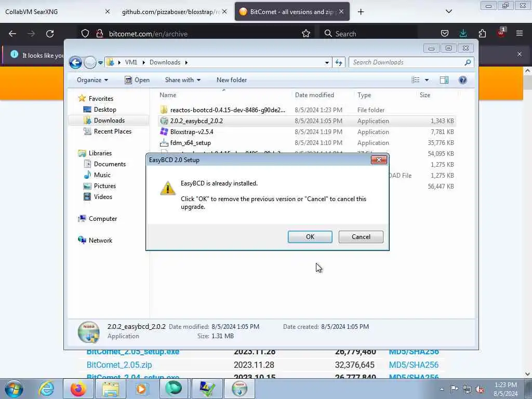
Task: Click the volume tray icon
Action: [480, 389]
